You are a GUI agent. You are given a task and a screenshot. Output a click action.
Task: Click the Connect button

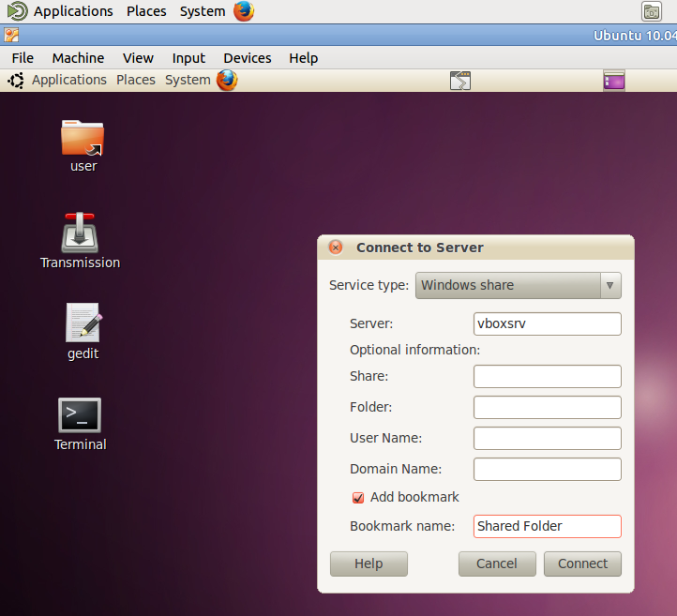click(x=582, y=563)
